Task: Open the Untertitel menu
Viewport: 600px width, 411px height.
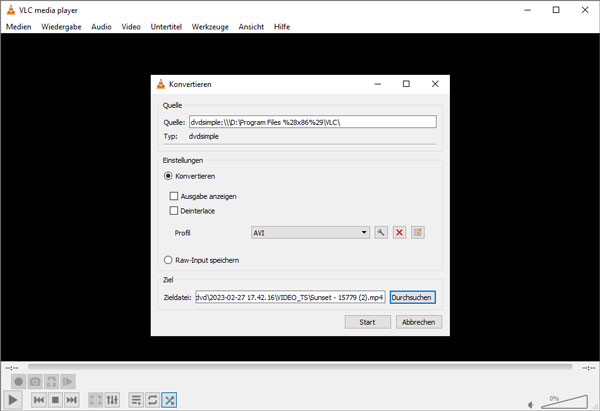Action: [x=166, y=27]
